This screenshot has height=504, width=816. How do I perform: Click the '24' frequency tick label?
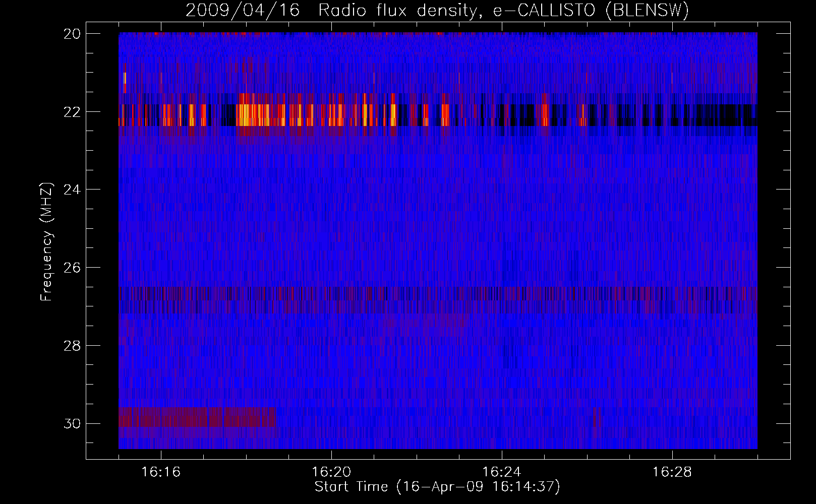click(72, 190)
